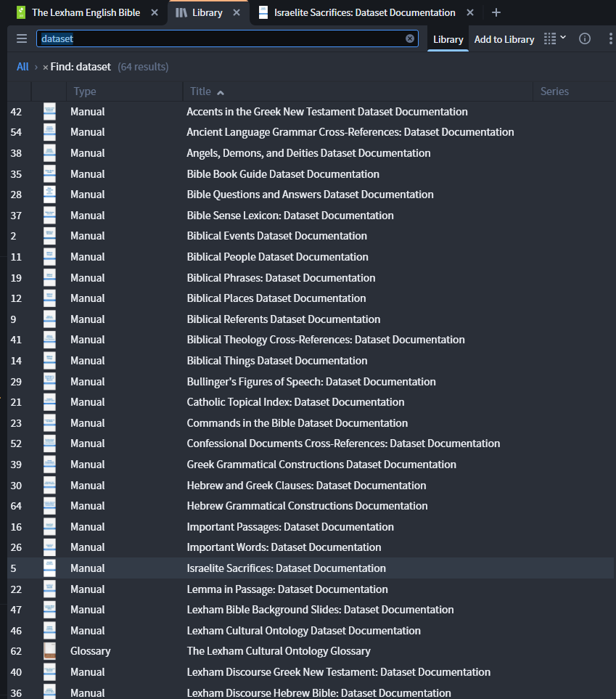
Task: Open a new tab with the plus icon
Action: point(496,12)
